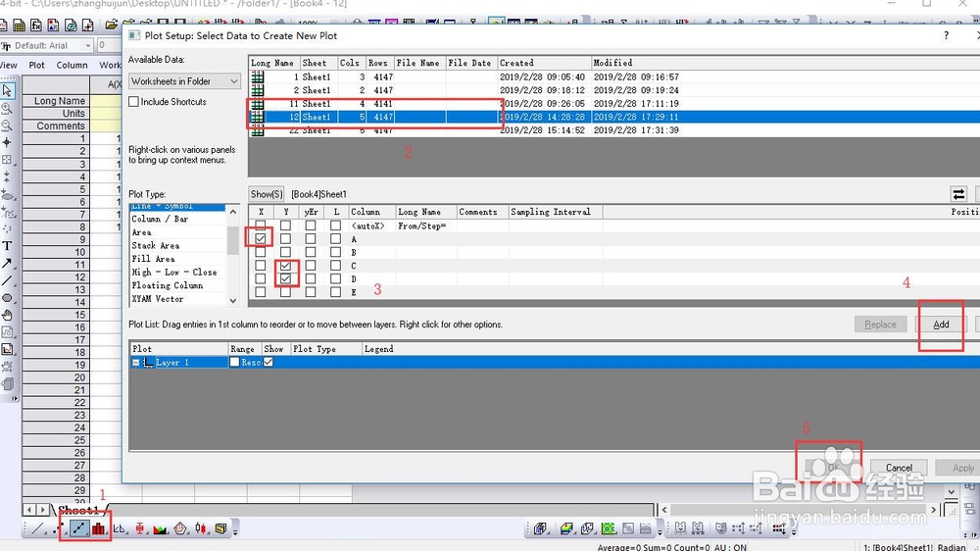The image size is (980, 551).
Task: Choose the Zoom In tool
Action: pyautogui.click(x=7, y=108)
